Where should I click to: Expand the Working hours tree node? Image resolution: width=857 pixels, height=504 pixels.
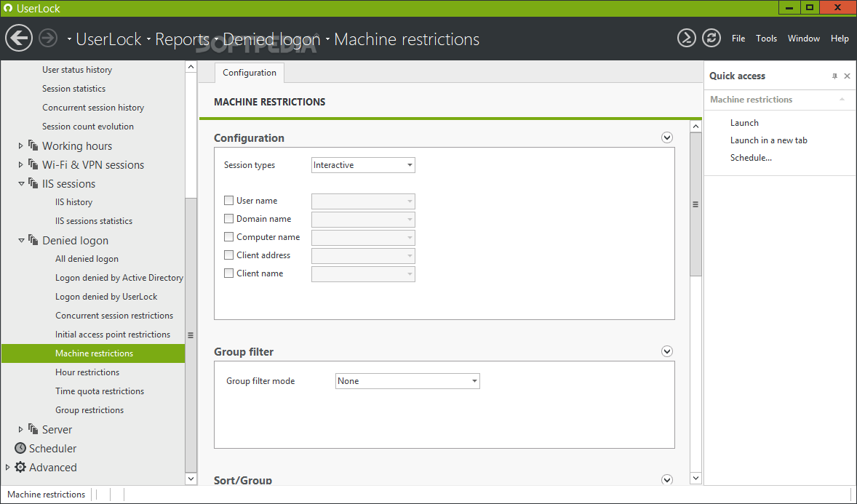click(x=21, y=145)
